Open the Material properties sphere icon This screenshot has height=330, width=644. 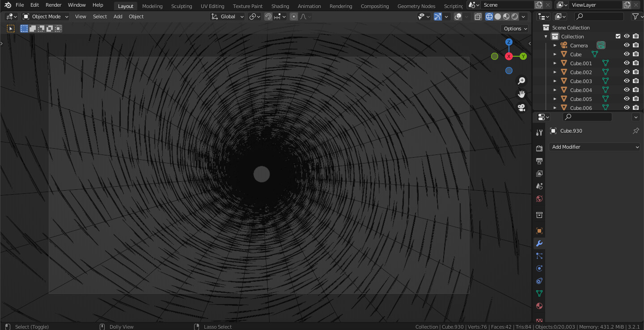pyautogui.click(x=539, y=306)
